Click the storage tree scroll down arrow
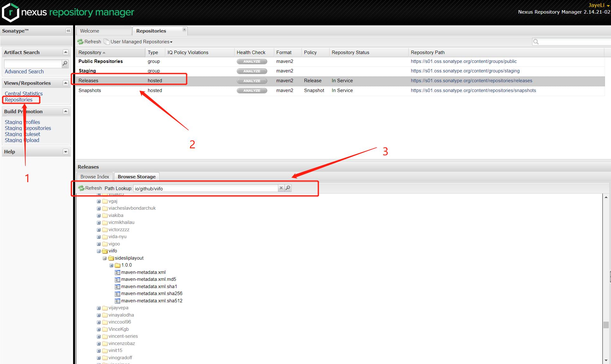The width and height of the screenshot is (611, 364). point(606,360)
